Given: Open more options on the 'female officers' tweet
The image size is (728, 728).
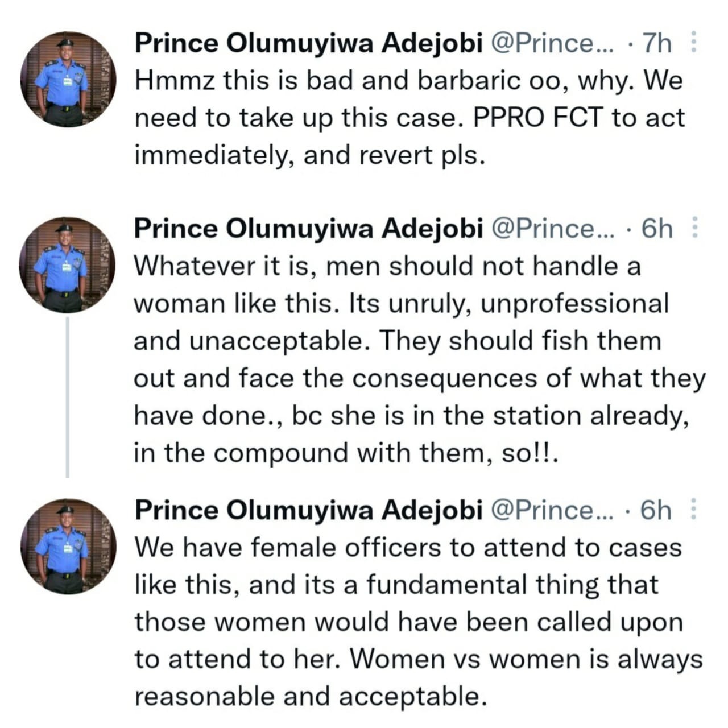Looking at the screenshot, I should 693,510.
